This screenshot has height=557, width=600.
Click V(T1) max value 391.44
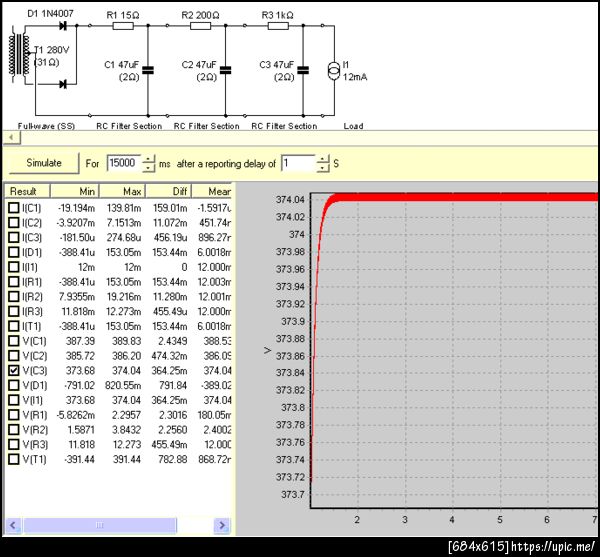point(127,459)
